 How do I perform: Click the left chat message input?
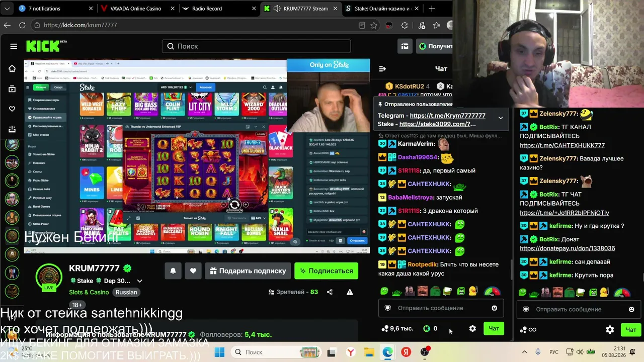coord(442,308)
